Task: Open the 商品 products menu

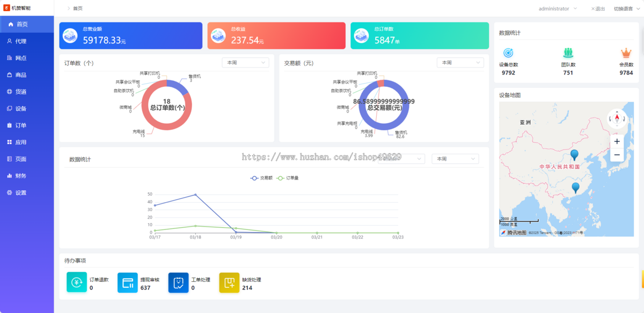Action: 27,75
